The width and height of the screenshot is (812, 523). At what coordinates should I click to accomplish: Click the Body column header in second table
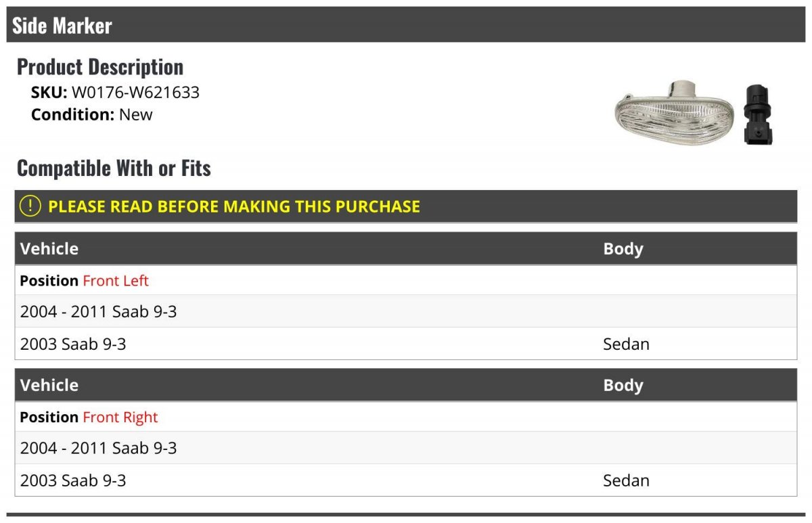[x=623, y=385]
